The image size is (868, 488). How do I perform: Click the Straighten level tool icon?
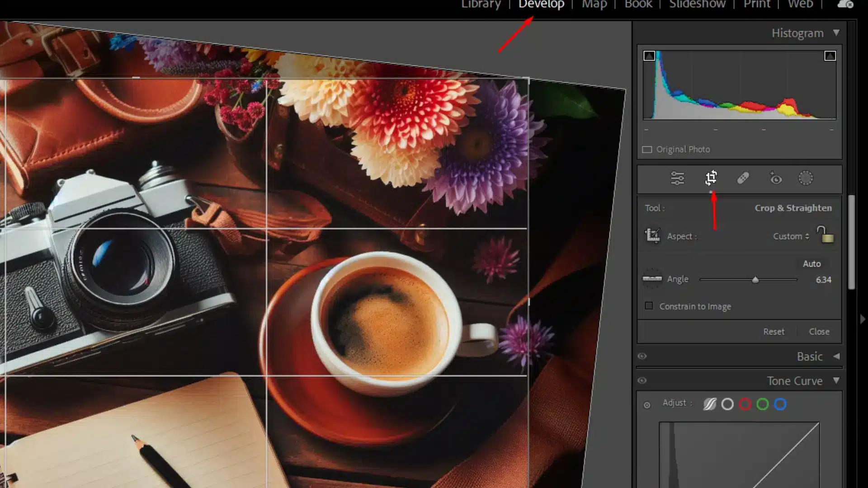pyautogui.click(x=652, y=279)
